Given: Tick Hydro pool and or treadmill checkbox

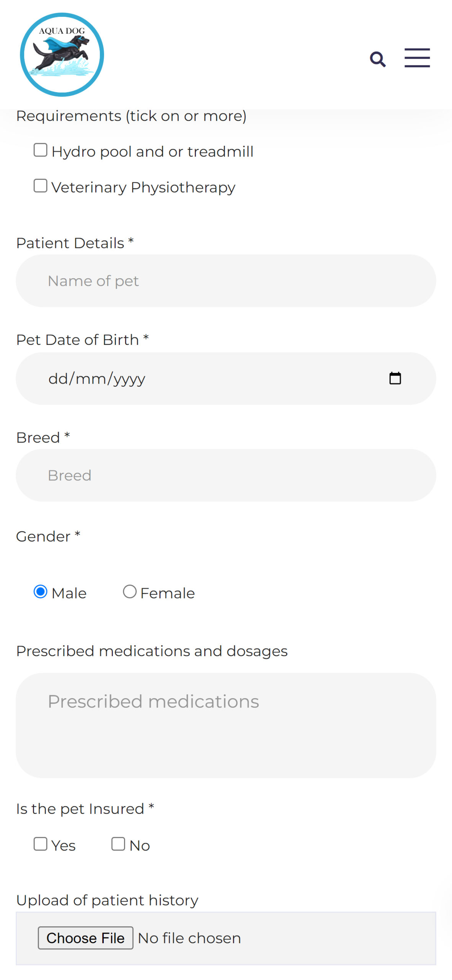Looking at the screenshot, I should pos(41,150).
